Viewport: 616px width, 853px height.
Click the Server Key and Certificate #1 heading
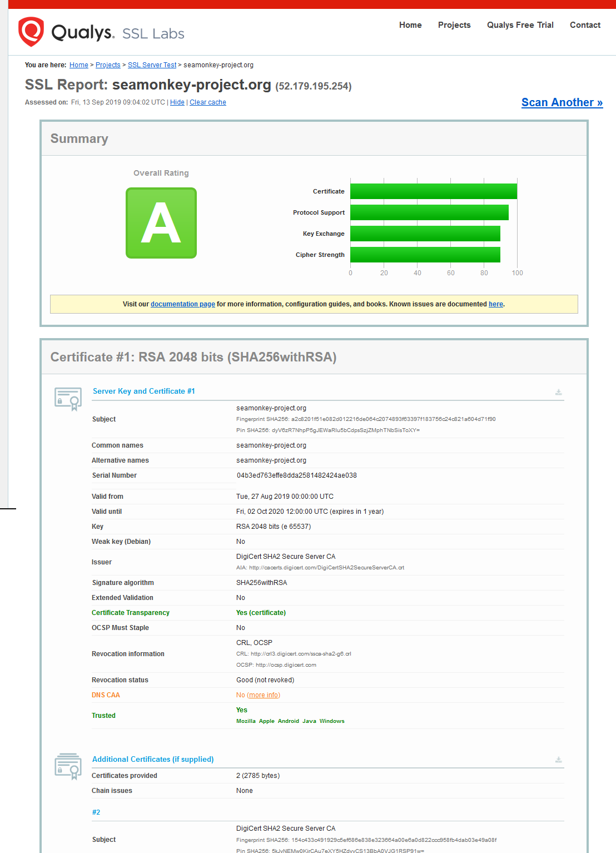click(144, 391)
